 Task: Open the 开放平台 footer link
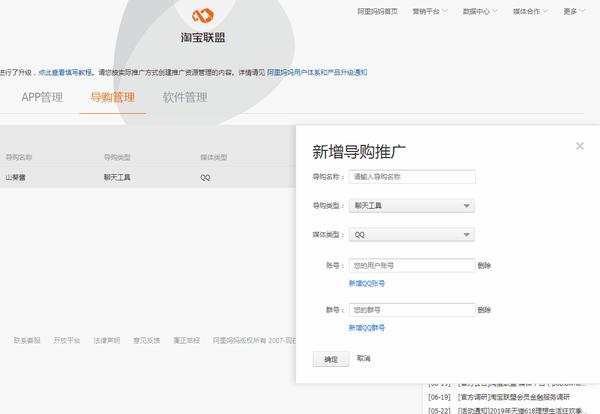tap(67, 340)
